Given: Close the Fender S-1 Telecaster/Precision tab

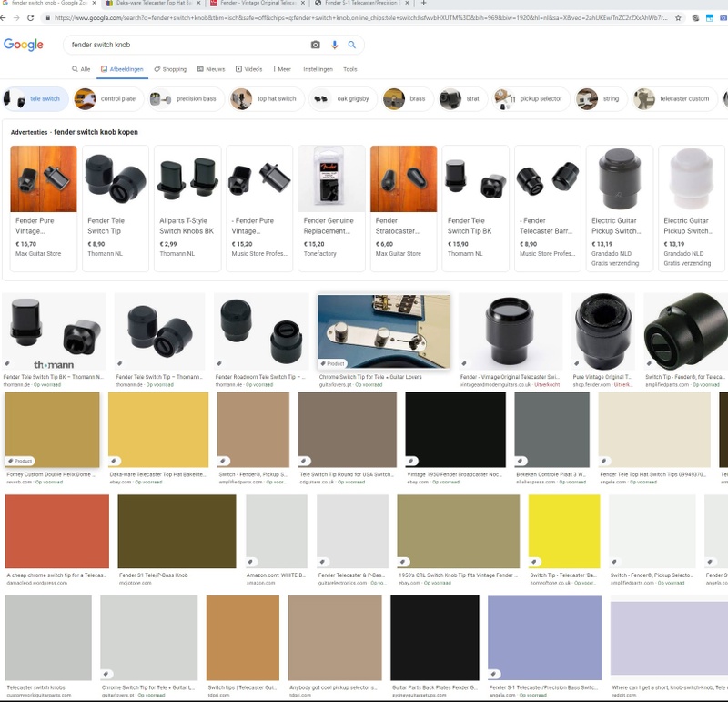Looking at the screenshot, I should pyautogui.click(x=407, y=3).
